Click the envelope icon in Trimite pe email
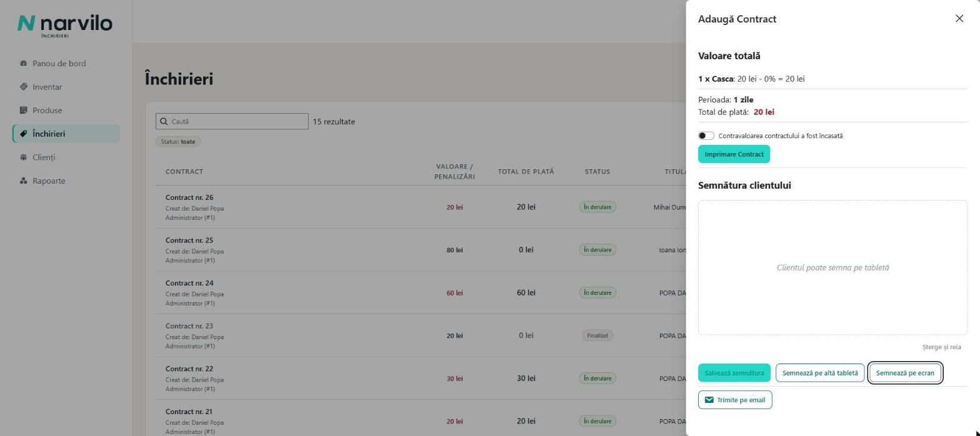Image resolution: width=980 pixels, height=436 pixels. pos(709,400)
